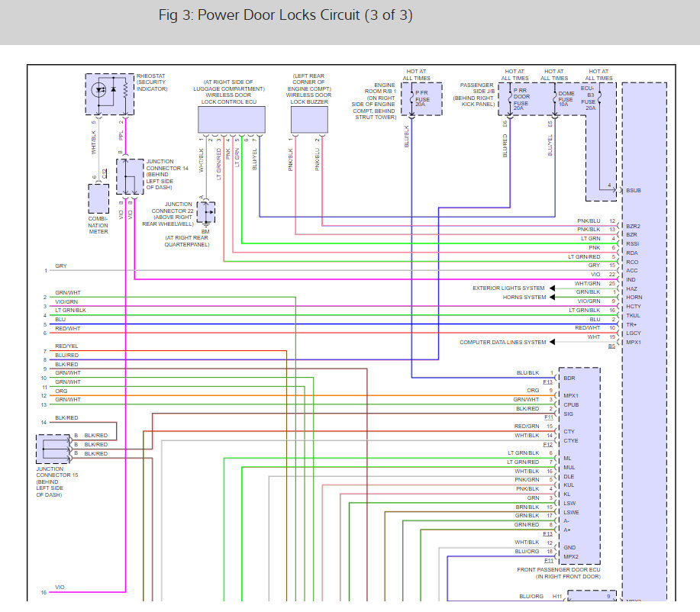Click the HORN terminal label
Screen dimensions: 700x612
pyautogui.click(x=634, y=298)
